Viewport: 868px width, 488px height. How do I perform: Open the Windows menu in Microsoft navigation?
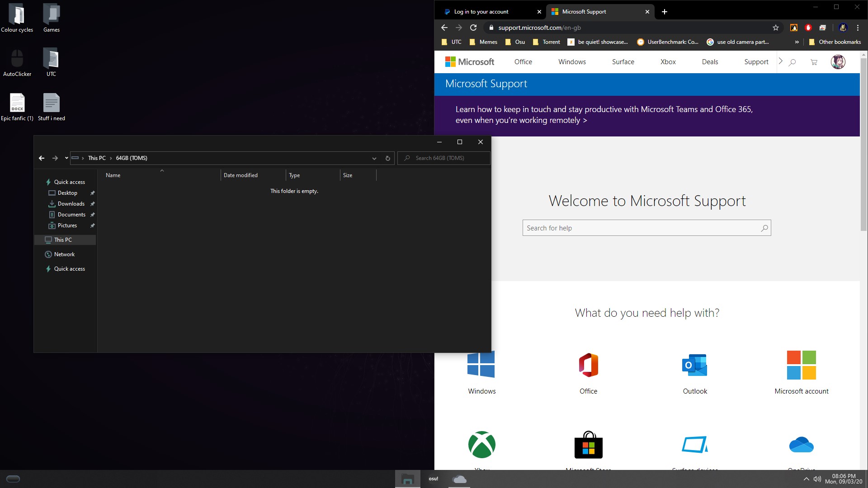pos(572,62)
